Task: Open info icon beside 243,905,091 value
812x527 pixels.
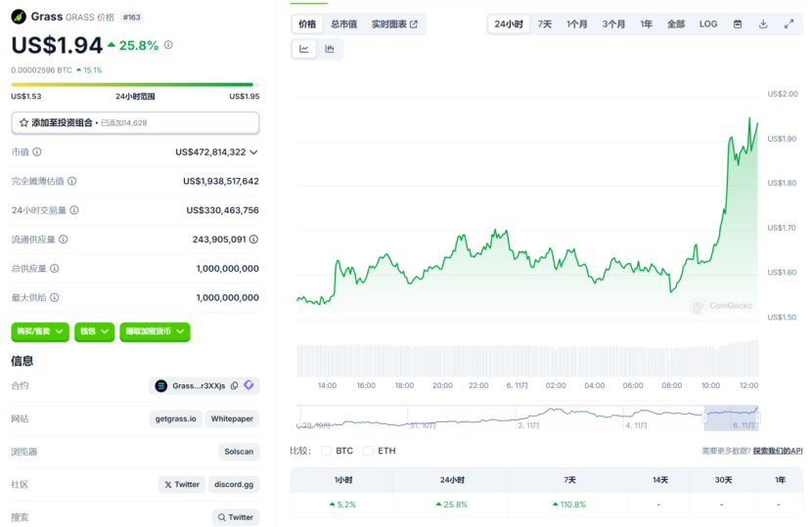Action: click(253, 240)
